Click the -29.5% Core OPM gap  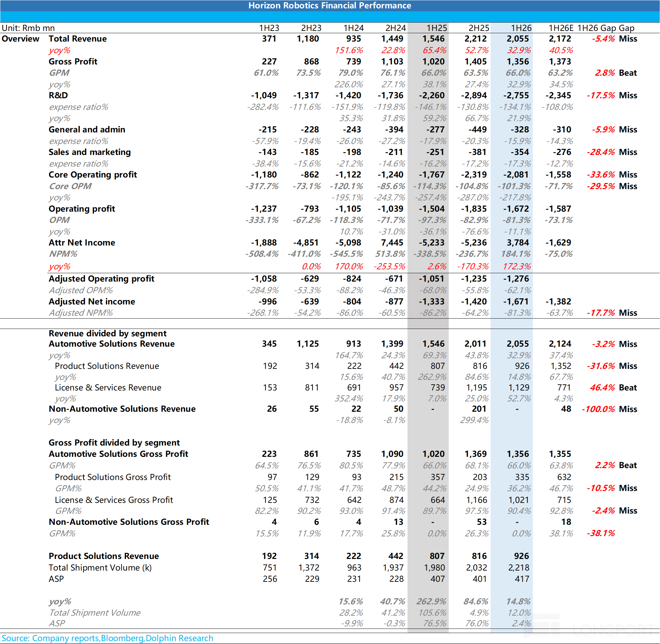(601, 186)
